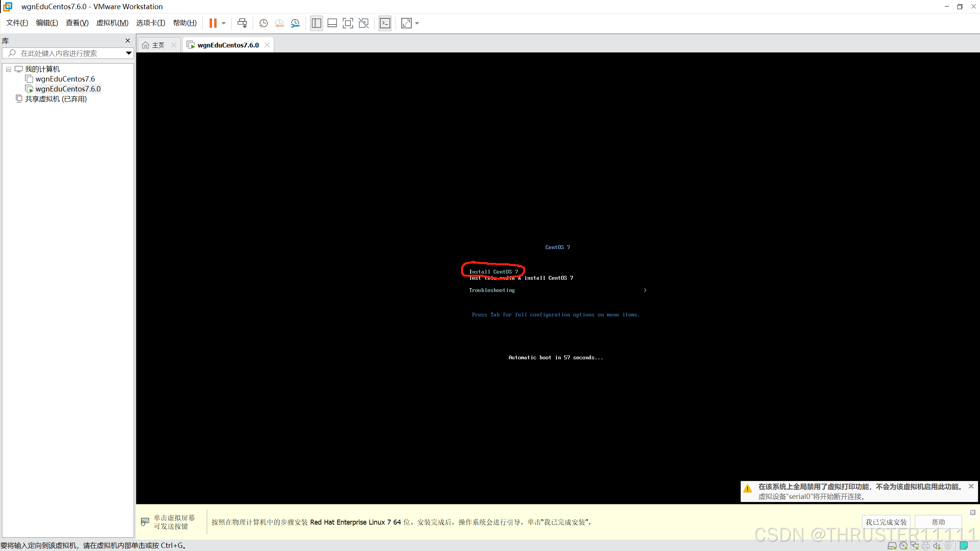
Task: Open the power options dropdown arrow
Action: [x=224, y=23]
